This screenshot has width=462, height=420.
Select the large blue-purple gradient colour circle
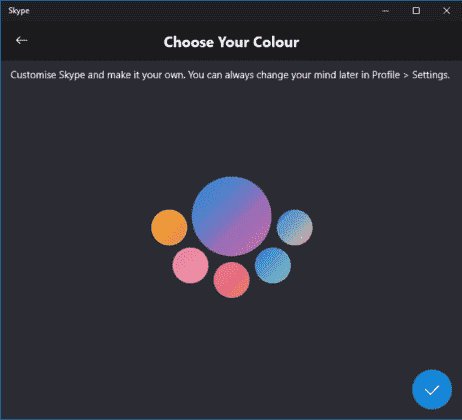[232, 216]
